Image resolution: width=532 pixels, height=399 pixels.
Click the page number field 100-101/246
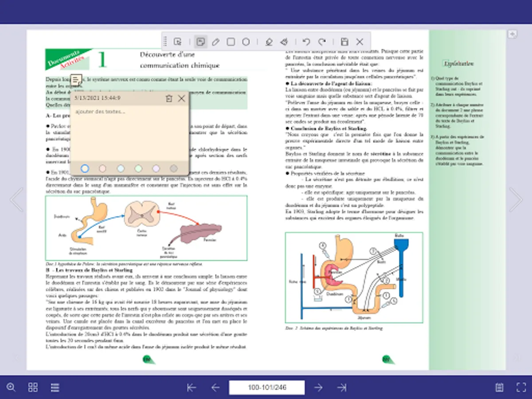click(x=267, y=387)
